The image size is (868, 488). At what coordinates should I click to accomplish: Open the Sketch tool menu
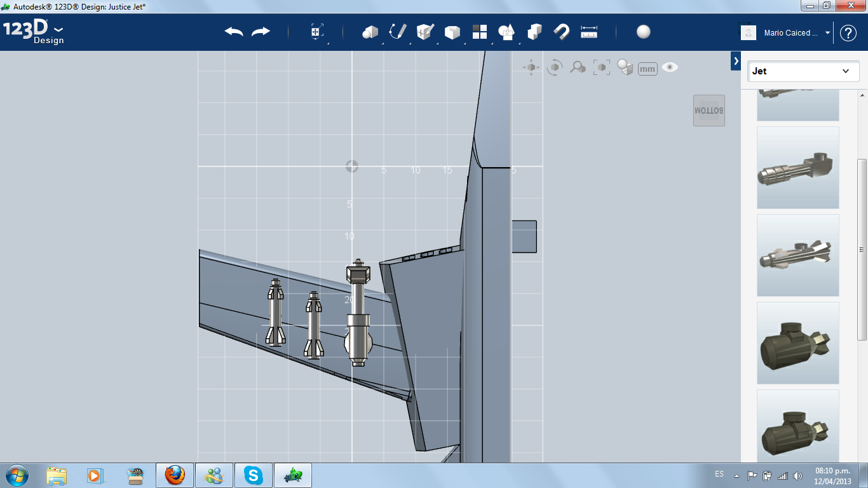point(398,32)
